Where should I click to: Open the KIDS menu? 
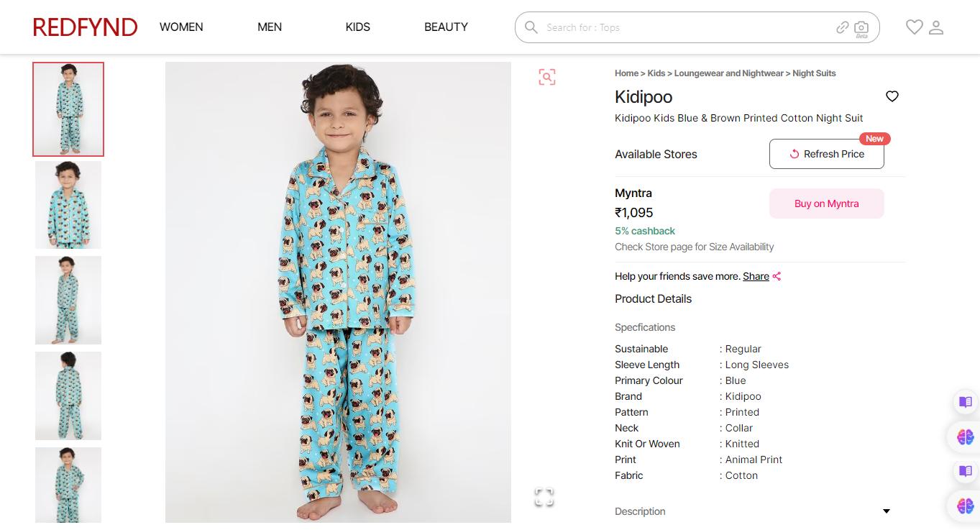[x=357, y=27]
